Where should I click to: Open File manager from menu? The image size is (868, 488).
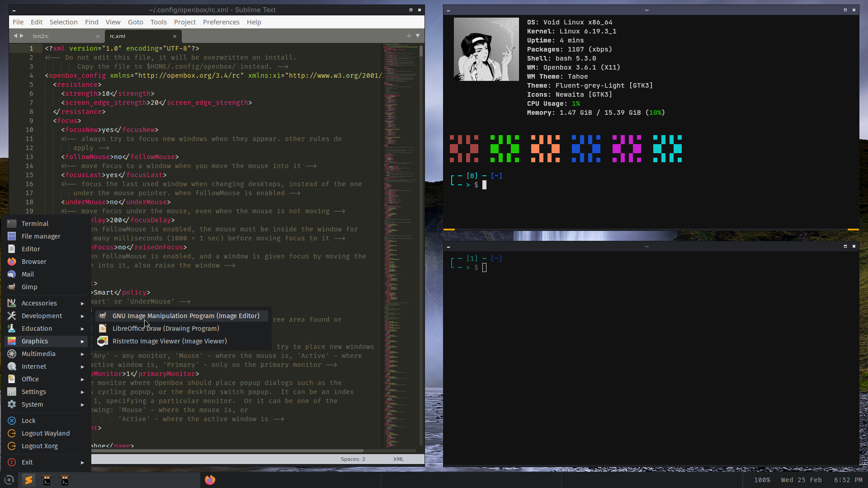[x=41, y=236]
